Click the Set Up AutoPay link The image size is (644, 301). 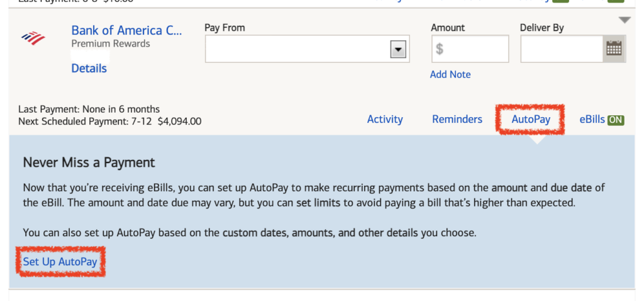pos(60,262)
